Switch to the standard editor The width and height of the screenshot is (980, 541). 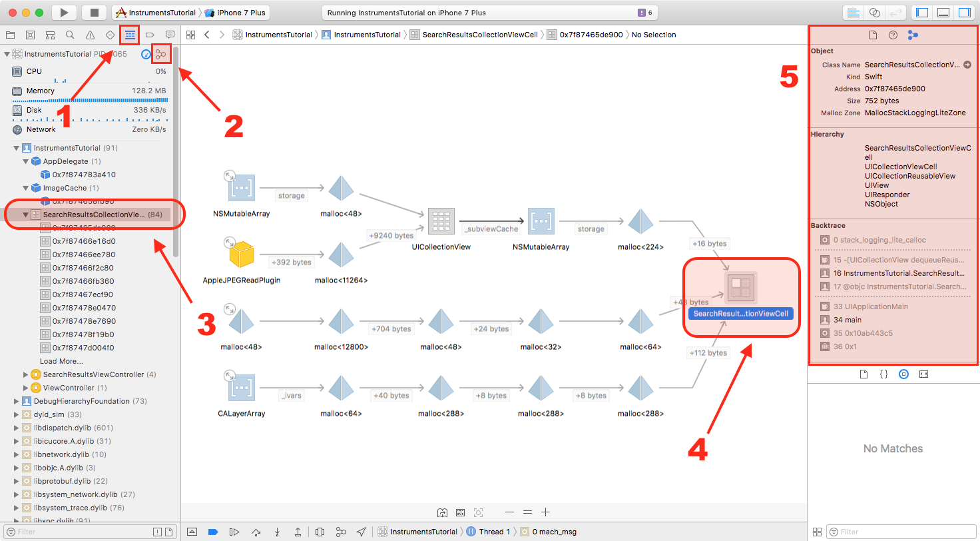point(852,13)
